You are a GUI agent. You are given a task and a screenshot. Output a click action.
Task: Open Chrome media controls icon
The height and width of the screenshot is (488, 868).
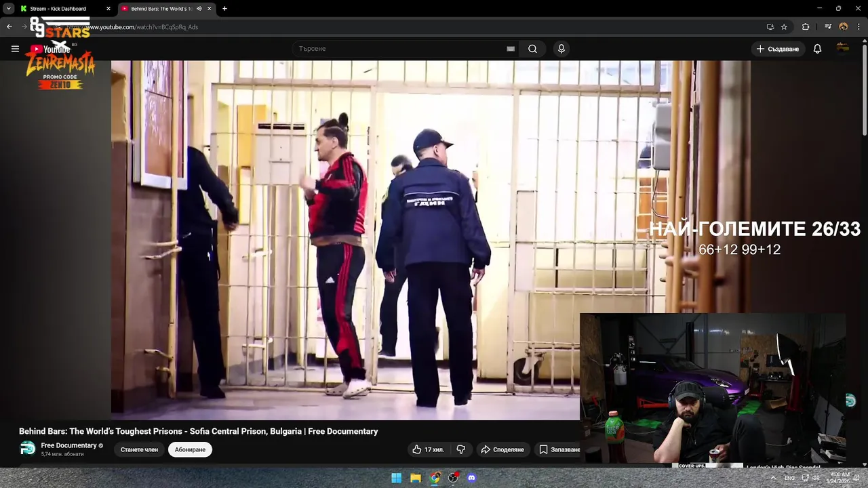pos(828,27)
